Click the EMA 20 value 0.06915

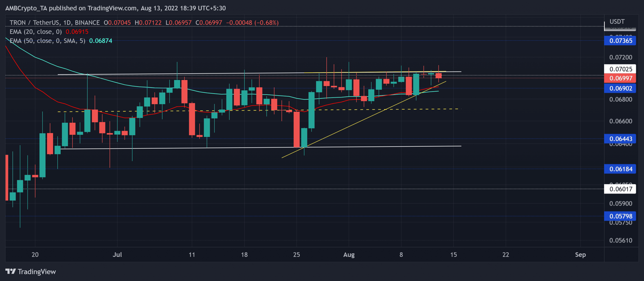click(x=77, y=32)
